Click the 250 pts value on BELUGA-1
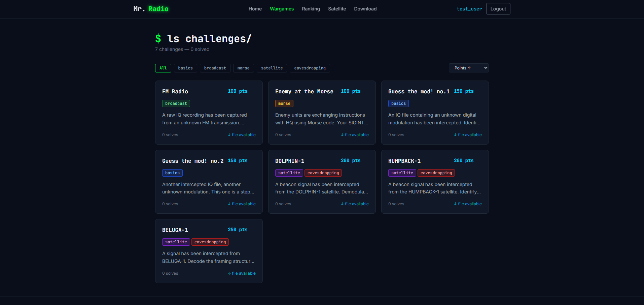 (x=238, y=230)
